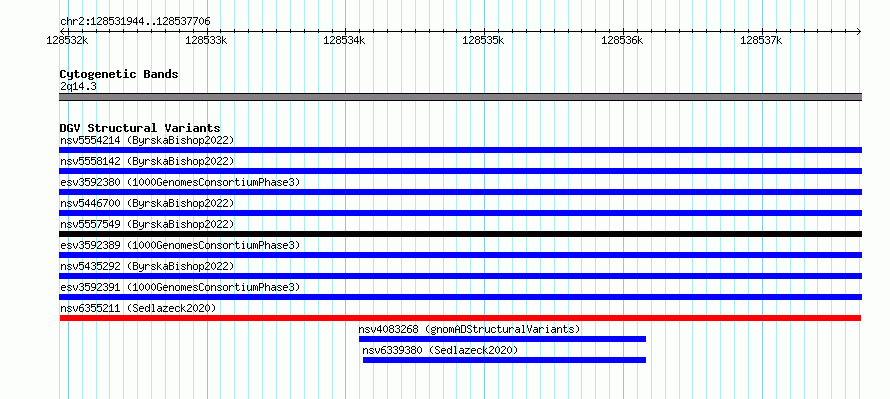Image resolution: width=890 pixels, height=399 pixels.
Task: Click the blue bar of variant nsv5558142
Action: click(460, 171)
